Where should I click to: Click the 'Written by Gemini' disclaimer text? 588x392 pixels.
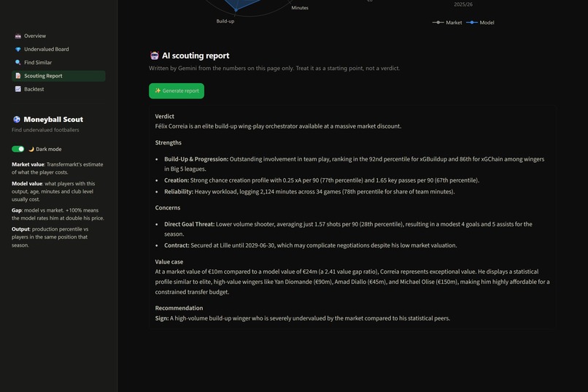click(x=274, y=68)
